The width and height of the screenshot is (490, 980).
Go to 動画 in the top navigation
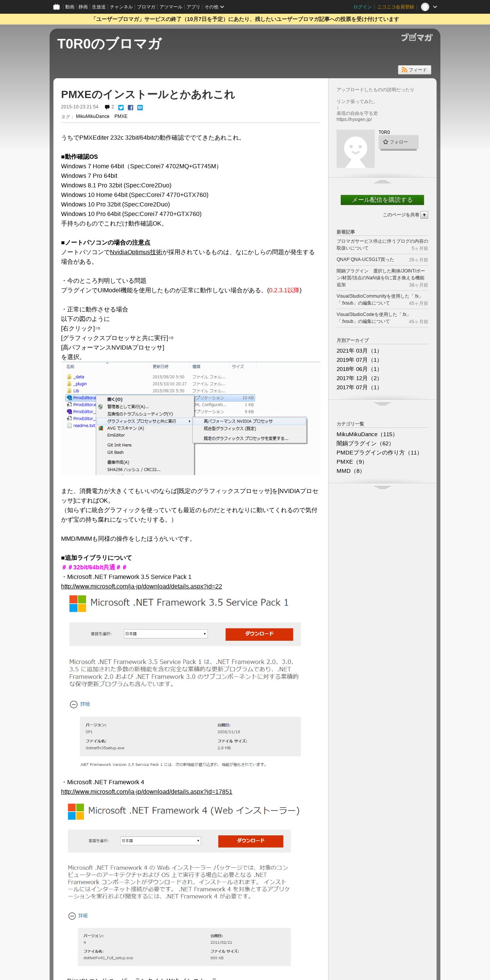(x=69, y=7)
